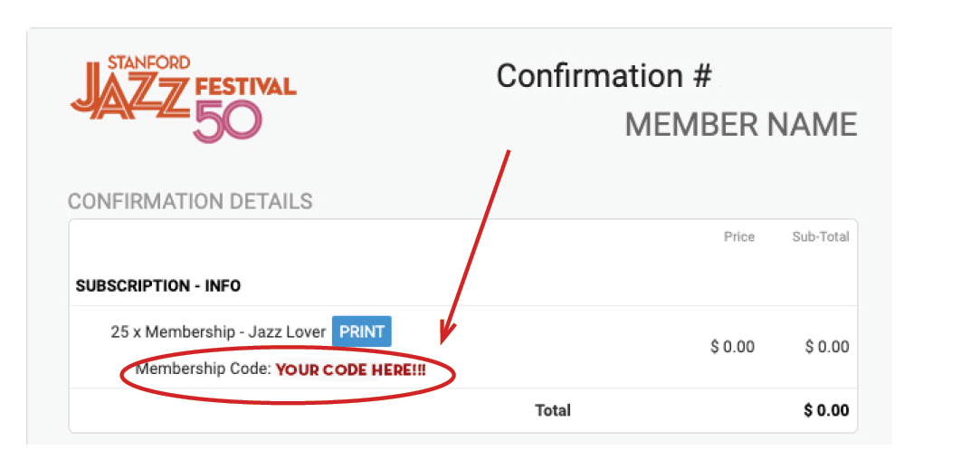Click the Sub-Total column header
Screen dimensions: 980x470
tap(821, 237)
